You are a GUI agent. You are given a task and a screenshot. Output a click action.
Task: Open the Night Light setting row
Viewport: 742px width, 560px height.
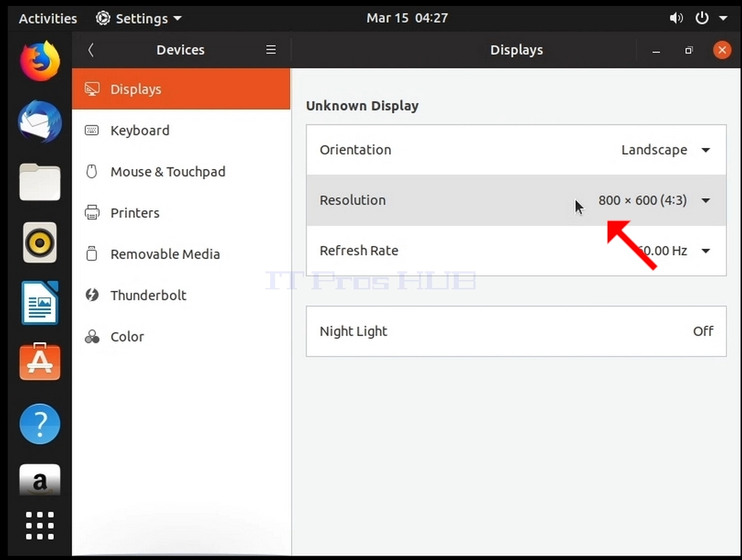point(515,331)
